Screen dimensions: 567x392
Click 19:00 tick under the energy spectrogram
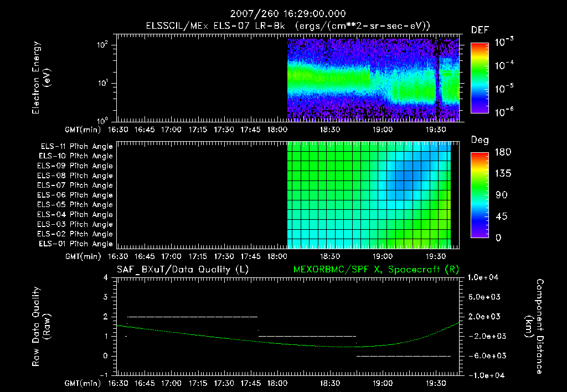(383, 130)
